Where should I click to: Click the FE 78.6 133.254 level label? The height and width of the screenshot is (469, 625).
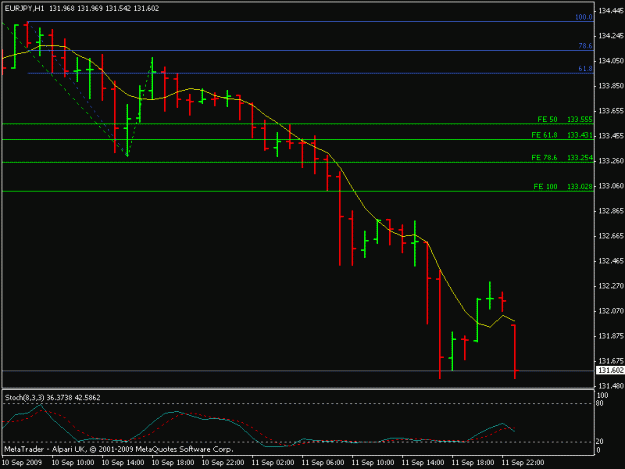click(562, 158)
